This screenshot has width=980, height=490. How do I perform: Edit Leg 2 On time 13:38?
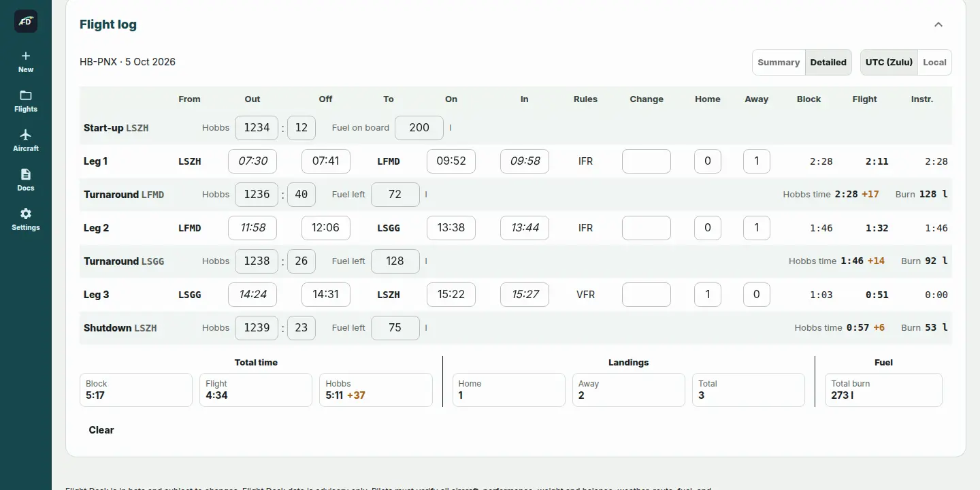(x=451, y=228)
